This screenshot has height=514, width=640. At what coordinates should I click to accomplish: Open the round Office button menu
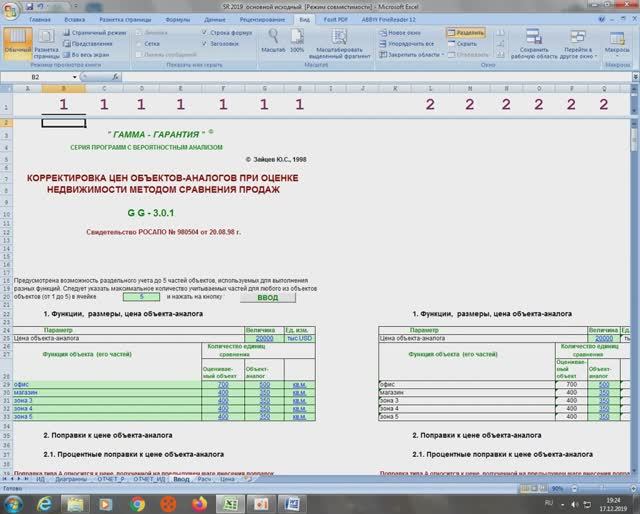[10, 11]
